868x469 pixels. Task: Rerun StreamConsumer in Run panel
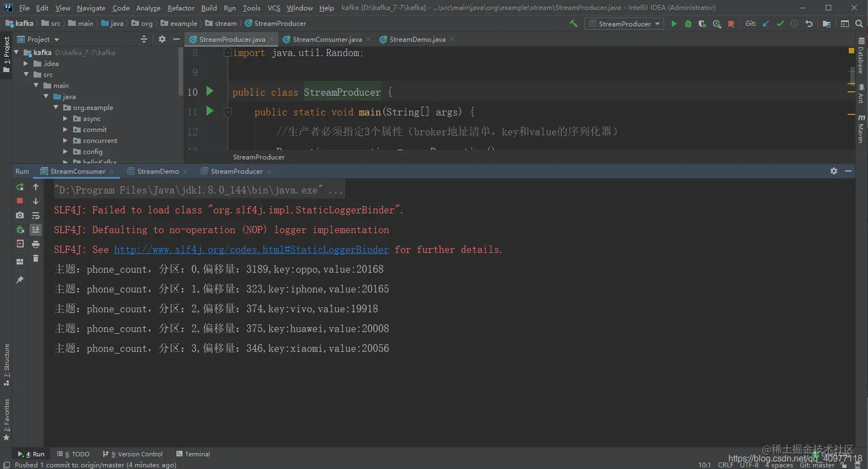tap(20, 187)
